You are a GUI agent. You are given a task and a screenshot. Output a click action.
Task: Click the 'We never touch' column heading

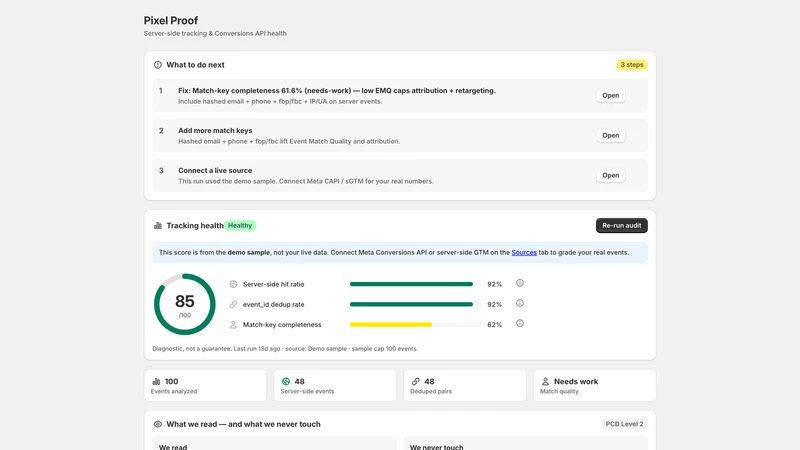[436, 447]
